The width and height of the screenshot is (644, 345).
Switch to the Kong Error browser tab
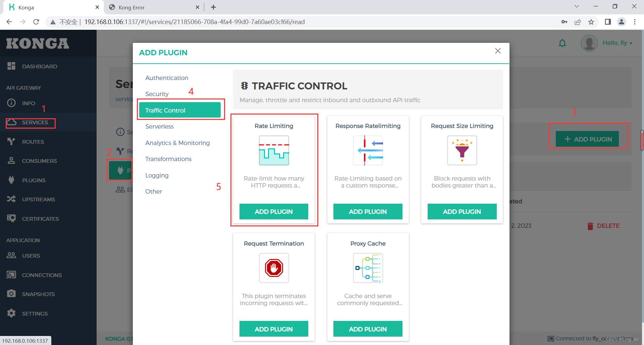click(x=154, y=7)
